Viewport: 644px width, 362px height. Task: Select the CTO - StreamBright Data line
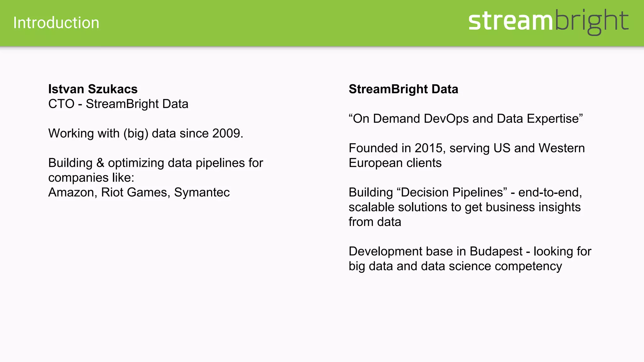(x=118, y=104)
